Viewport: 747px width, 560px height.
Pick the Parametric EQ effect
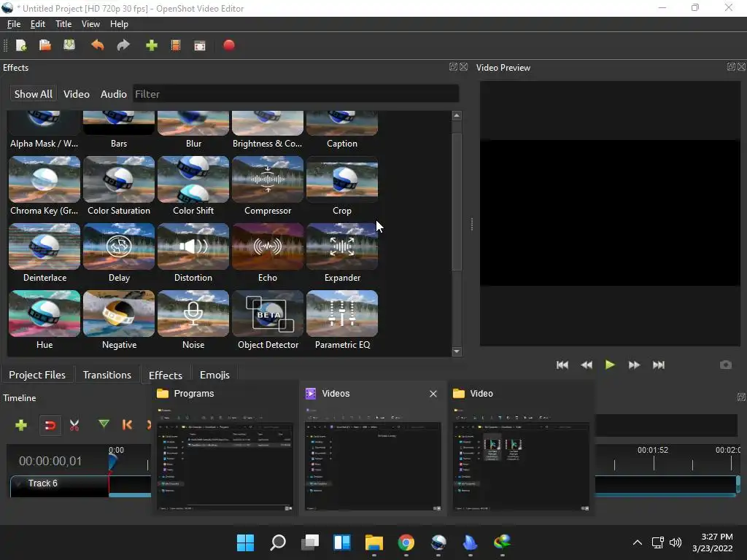pyautogui.click(x=342, y=321)
